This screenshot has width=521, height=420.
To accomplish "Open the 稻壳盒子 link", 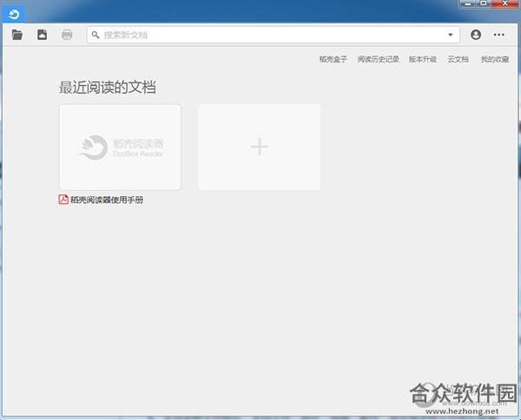I will (x=333, y=59).
